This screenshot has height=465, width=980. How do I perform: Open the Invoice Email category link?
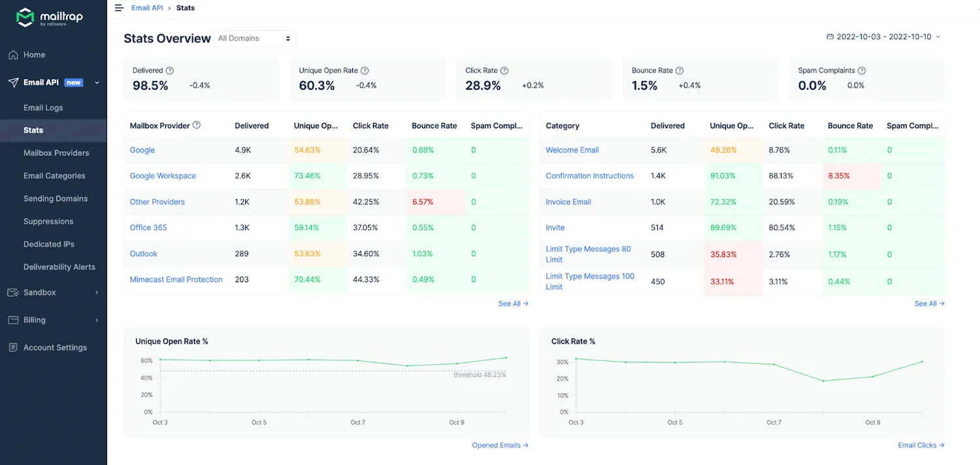(x=568, y=201)
